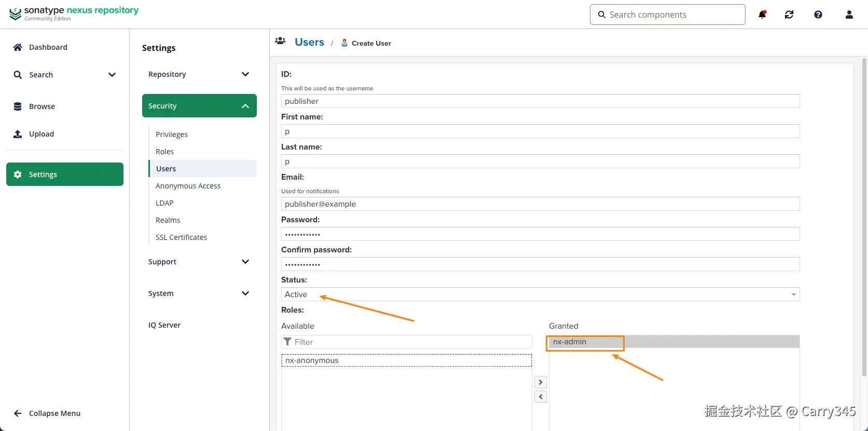Select nx-anonymous in Available roles
Screen dimensions: 868x431
click(x=312, y=360)
